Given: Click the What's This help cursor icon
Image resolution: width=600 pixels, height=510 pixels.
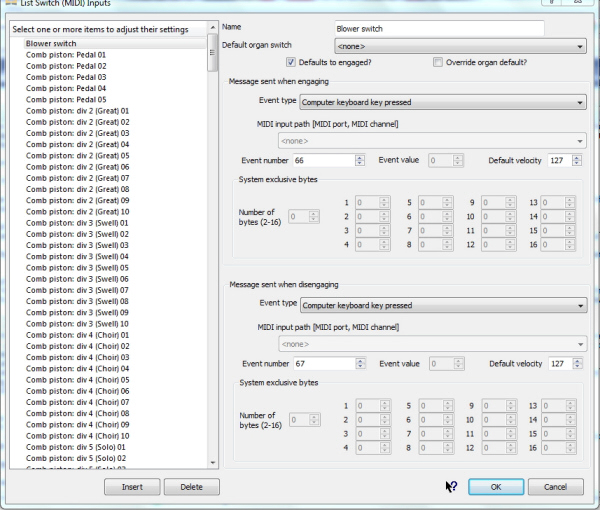Looking at the screenshot, I should pyautogui.click(x=451, y=486).
